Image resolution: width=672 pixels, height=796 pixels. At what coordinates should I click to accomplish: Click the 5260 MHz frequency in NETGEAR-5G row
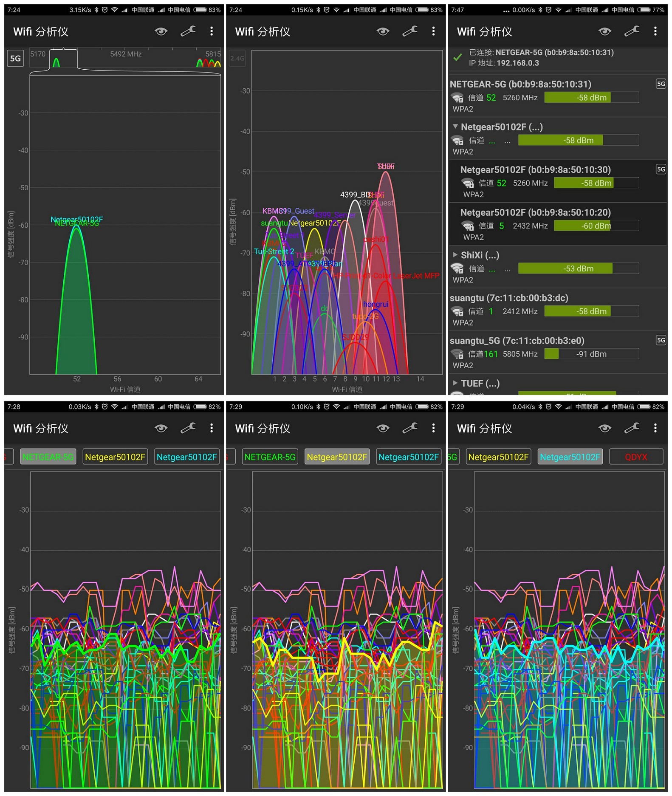[520, 98]
